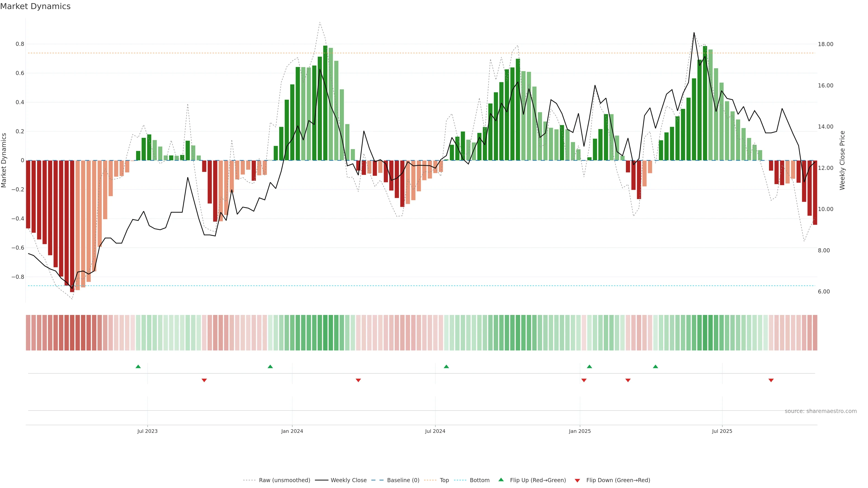Click the Weekly Close Price axis title
Image resolution: width=868 pixels, height=488 pixels.
(842, 160)
